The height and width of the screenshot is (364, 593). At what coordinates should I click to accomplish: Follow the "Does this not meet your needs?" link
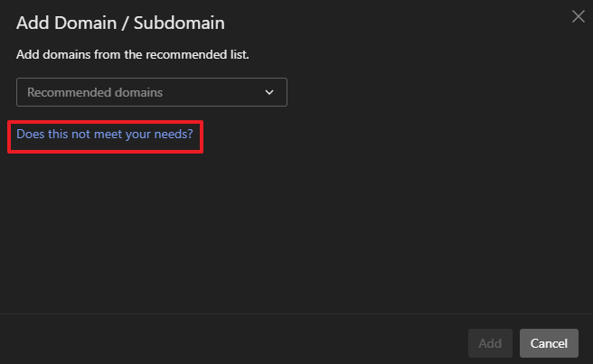[x=105, y=135]
